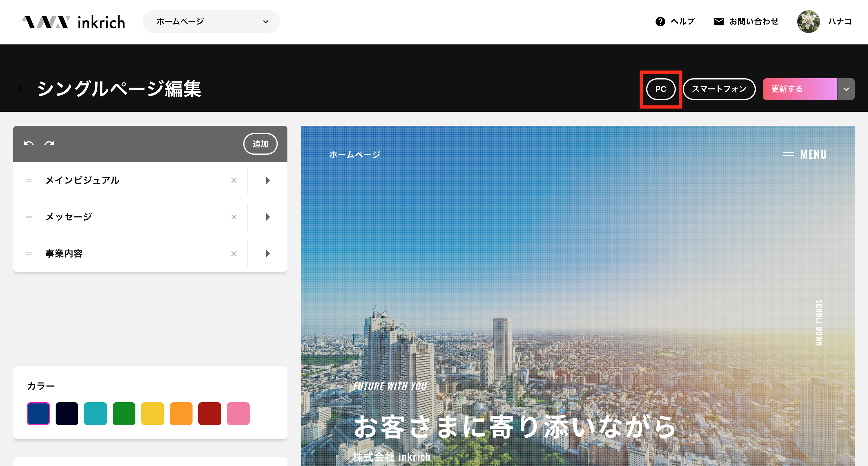The image size is (868, 466).
Task: Click the 追加 button
Action: click(260, 144)
